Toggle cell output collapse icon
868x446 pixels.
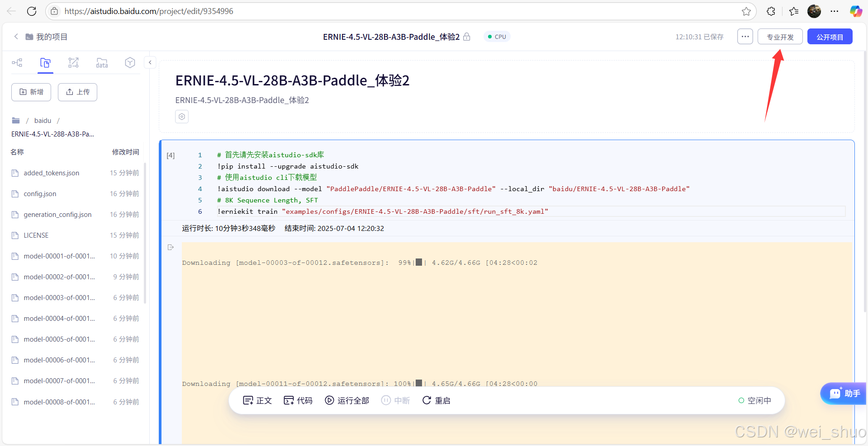click(x=171, y=247)
